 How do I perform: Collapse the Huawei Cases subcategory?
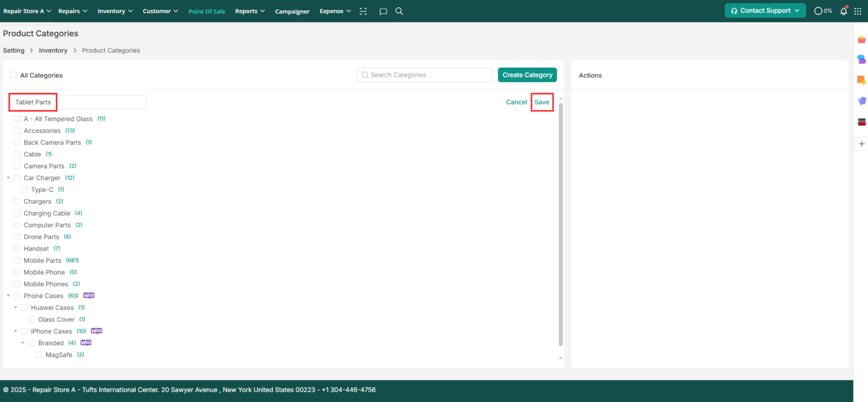point(15,307)
